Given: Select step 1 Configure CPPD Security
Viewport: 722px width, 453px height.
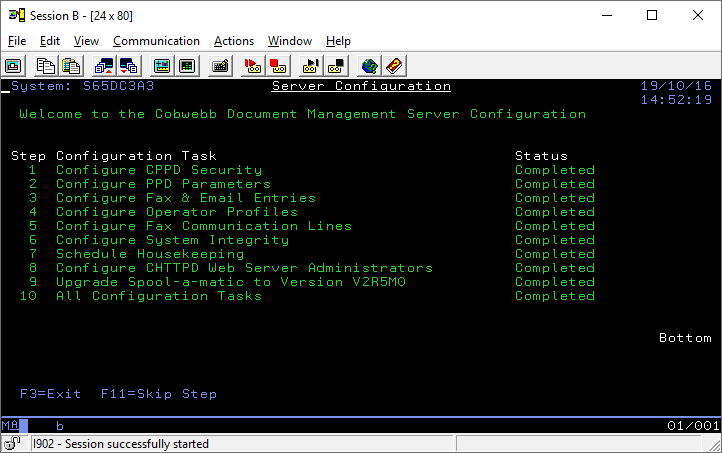Looking at the screenshot, I should pos(159,170).
